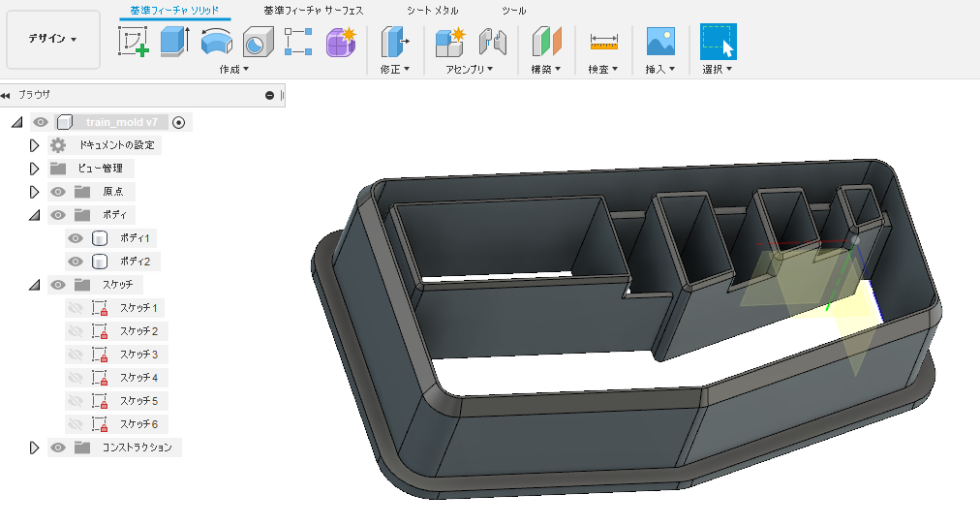Image resolution: width=980 pixels, height=525 pixels.
Task: Select the Offset Plane construct tool
Action: pyautogui.click(x=547, y=42)
